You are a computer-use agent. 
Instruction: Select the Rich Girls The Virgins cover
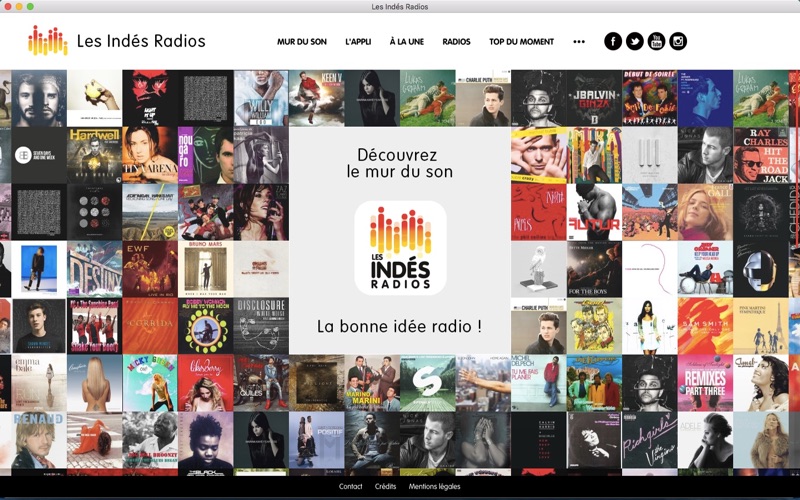[x=650, y=440]
